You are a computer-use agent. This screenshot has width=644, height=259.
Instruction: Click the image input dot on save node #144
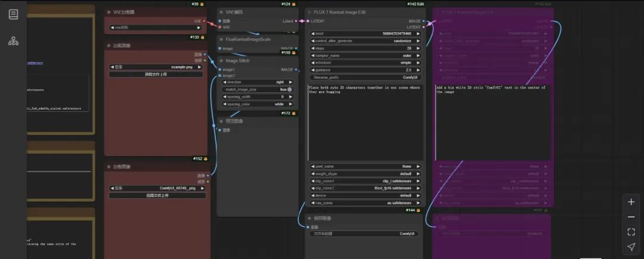308,227
